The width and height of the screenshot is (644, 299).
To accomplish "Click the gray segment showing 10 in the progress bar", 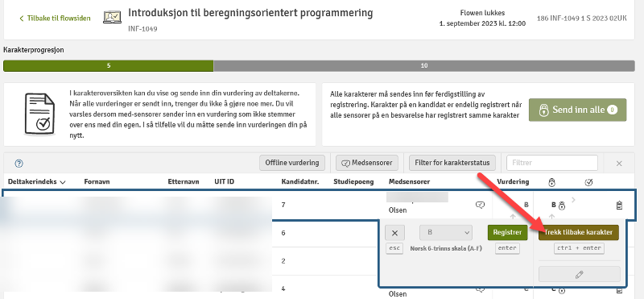I will point(424,66).
